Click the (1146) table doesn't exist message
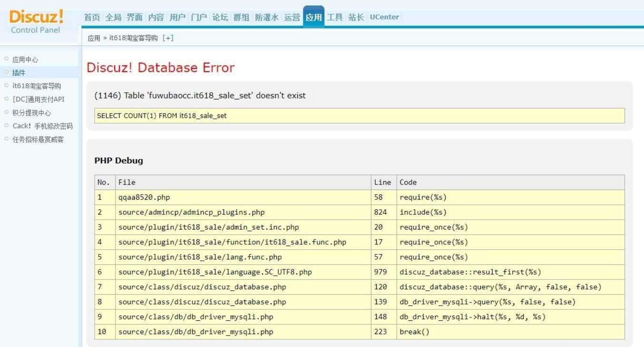The image size is (644, 347). tap(200, 96)
